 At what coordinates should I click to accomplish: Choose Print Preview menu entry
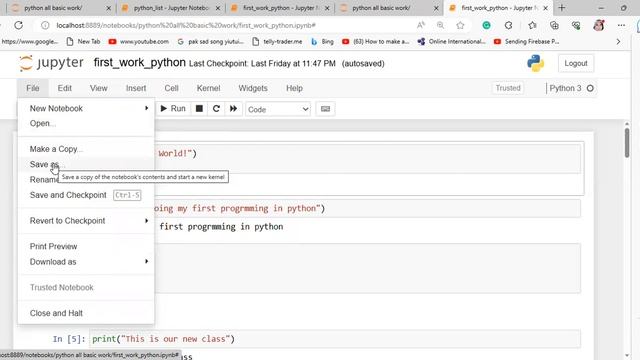86,247
